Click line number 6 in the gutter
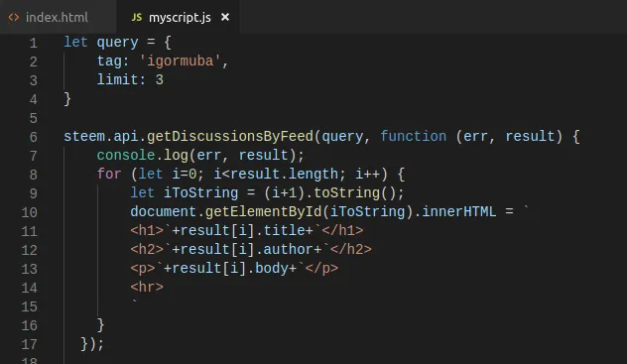 tap(33, 138)
